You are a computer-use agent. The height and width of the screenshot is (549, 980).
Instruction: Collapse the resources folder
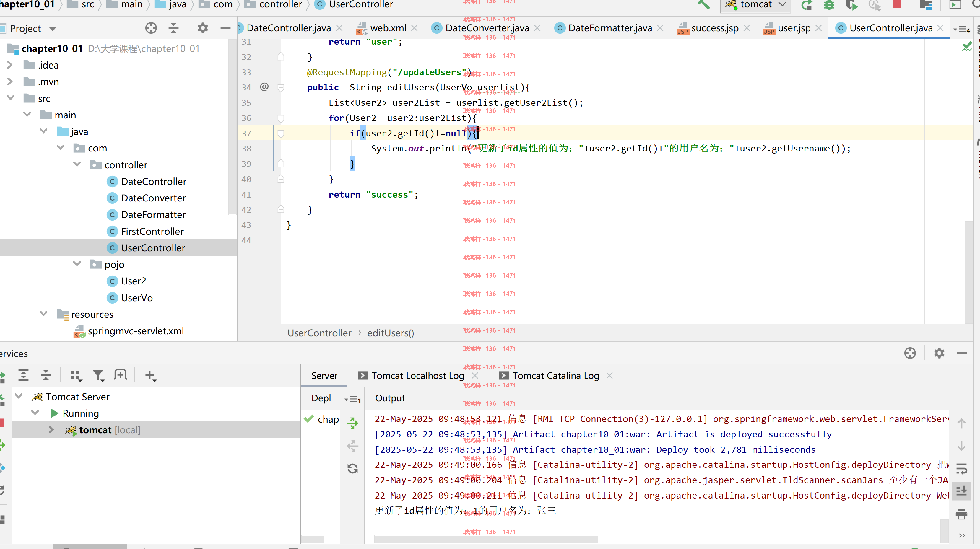tap(44, 314)
